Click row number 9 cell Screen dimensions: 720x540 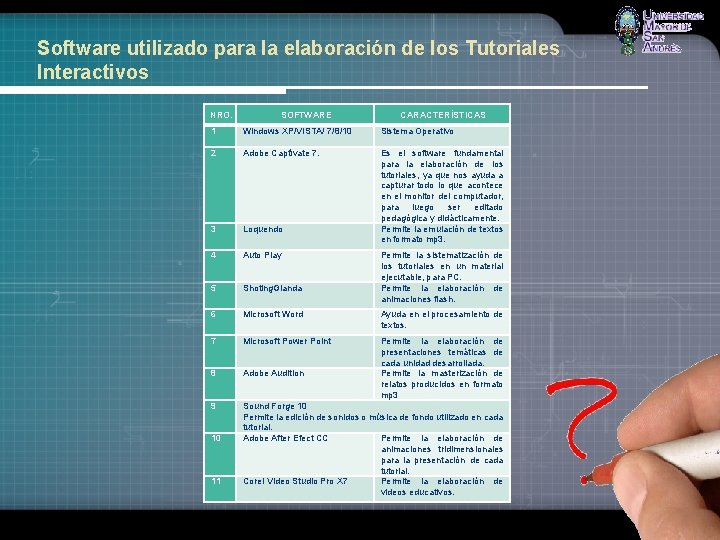tap(220, 416)
